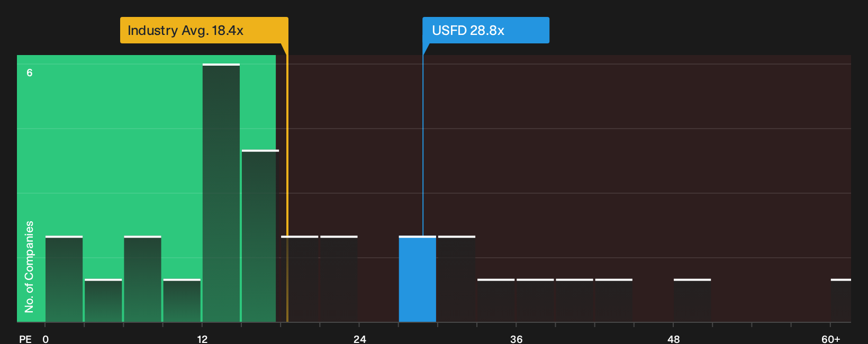Screen dimensions: 868x344
Task: Click the USFD 28.8x label
Action: click(485, 30)
